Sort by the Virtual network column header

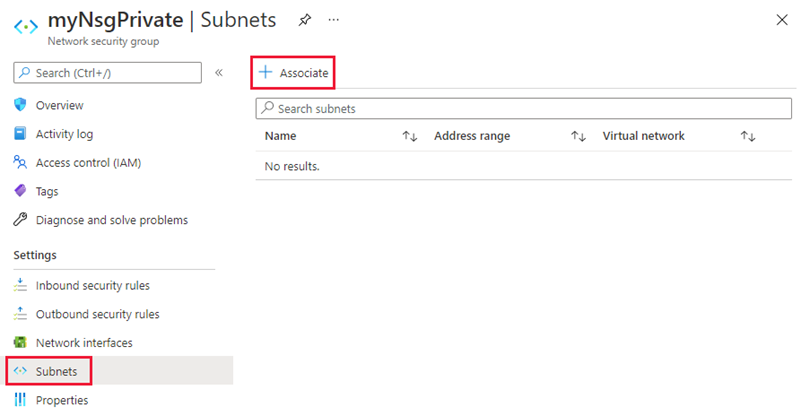[643, 136]
